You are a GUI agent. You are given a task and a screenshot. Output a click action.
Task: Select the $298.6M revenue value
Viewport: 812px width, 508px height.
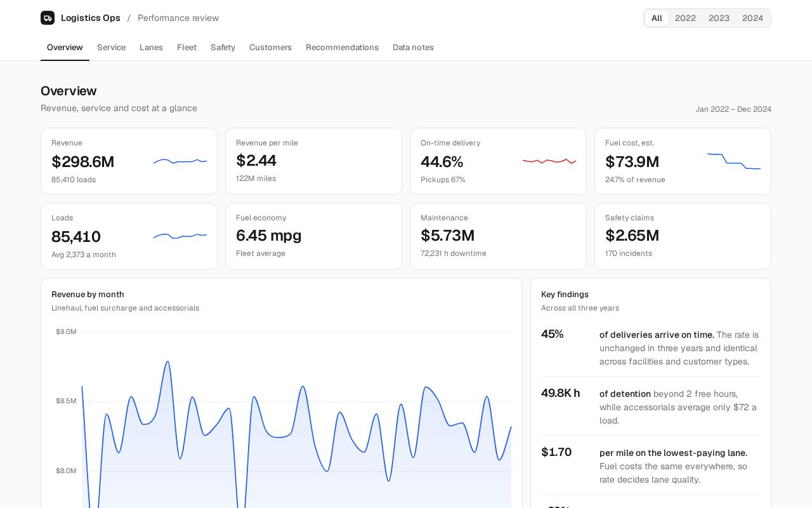tap(83, 162)
